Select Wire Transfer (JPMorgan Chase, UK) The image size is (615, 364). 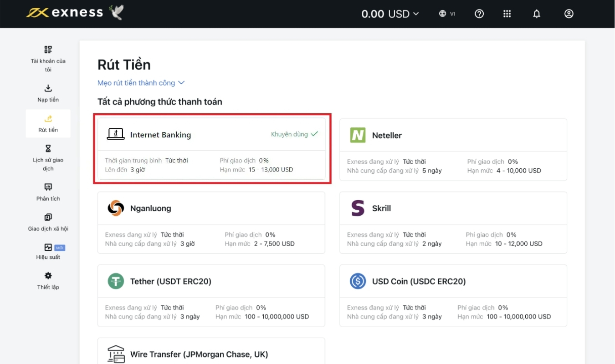(211, 351)
